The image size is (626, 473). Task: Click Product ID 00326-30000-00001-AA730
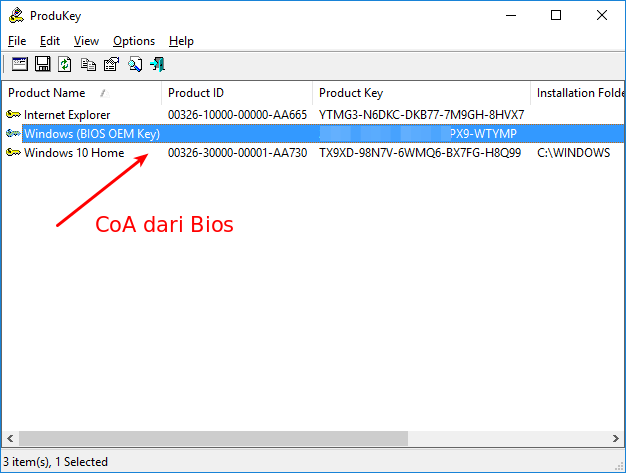[237, 152]
